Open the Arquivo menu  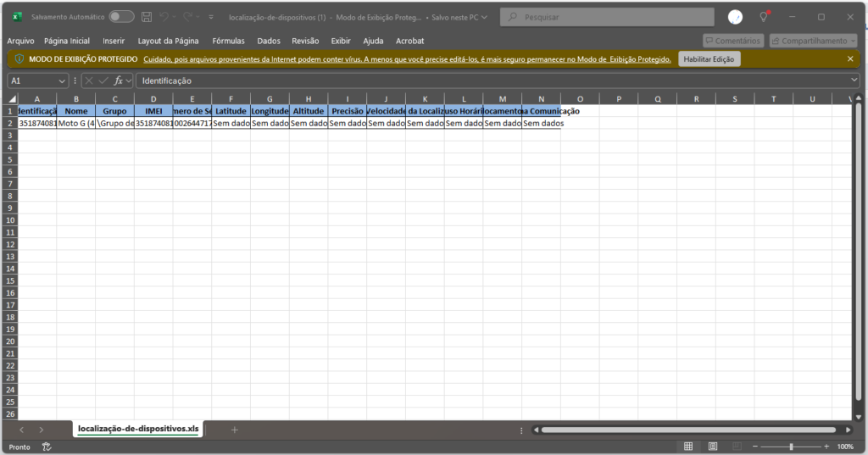coord(20,41)
